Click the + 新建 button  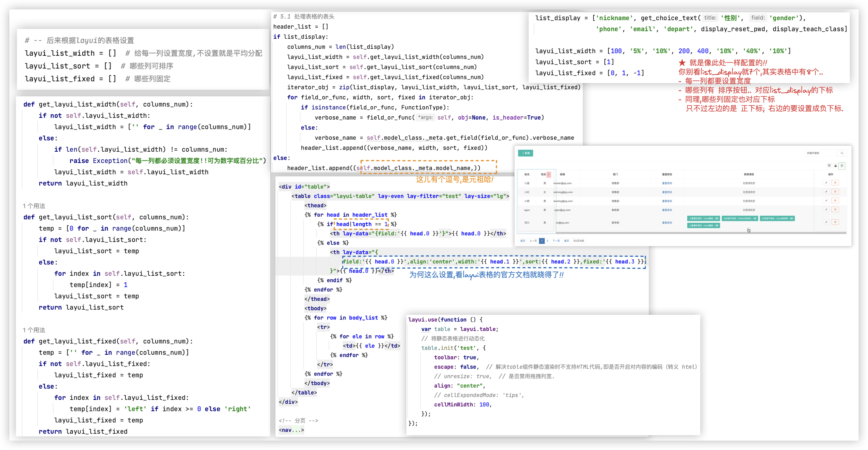(x=525, y=153)
